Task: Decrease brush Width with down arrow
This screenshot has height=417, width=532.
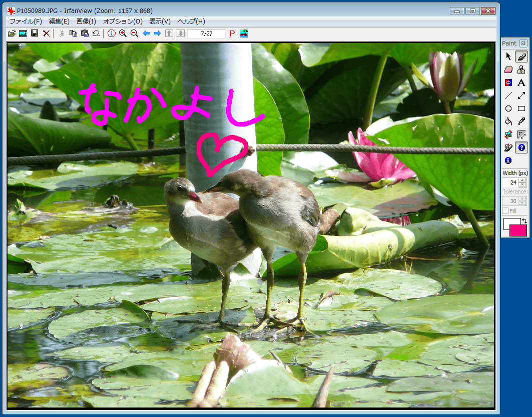Action: [522, 185]
